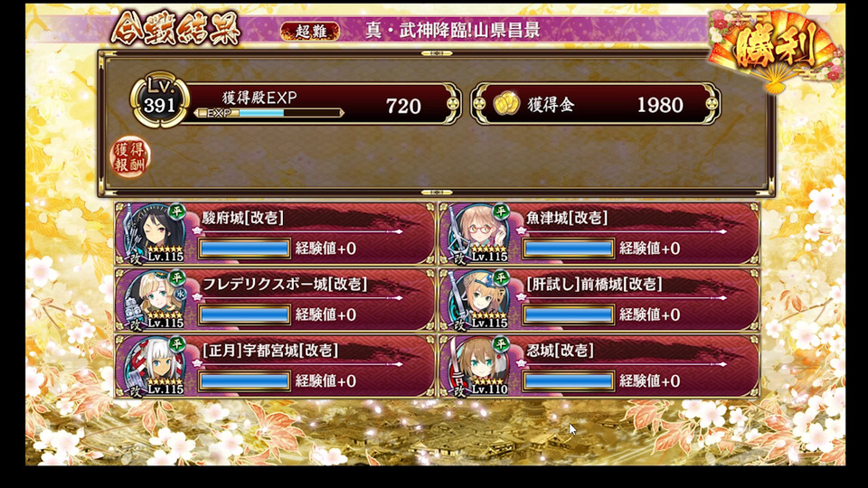The height and width of the screenshot is (488, 868).
Task: Click the 獲得殿EXP progress bar
Action: pos(269,113)
